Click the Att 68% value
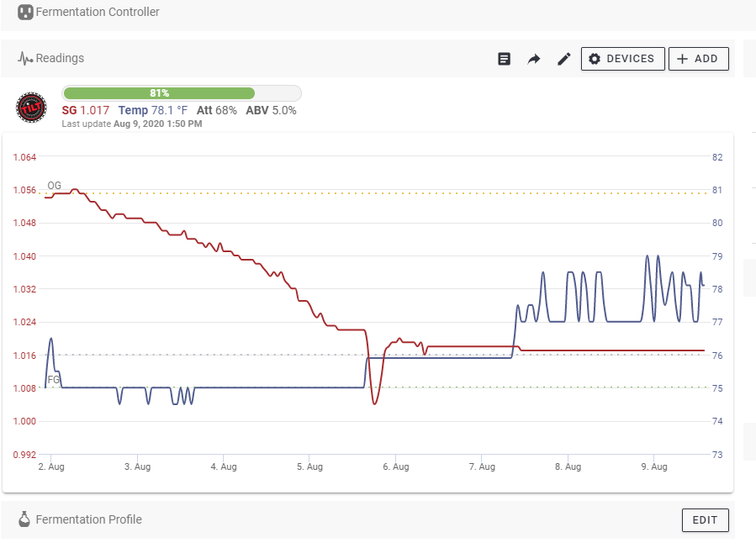Image resolution: width=756 pixels, height=548 pixels. 217,110
